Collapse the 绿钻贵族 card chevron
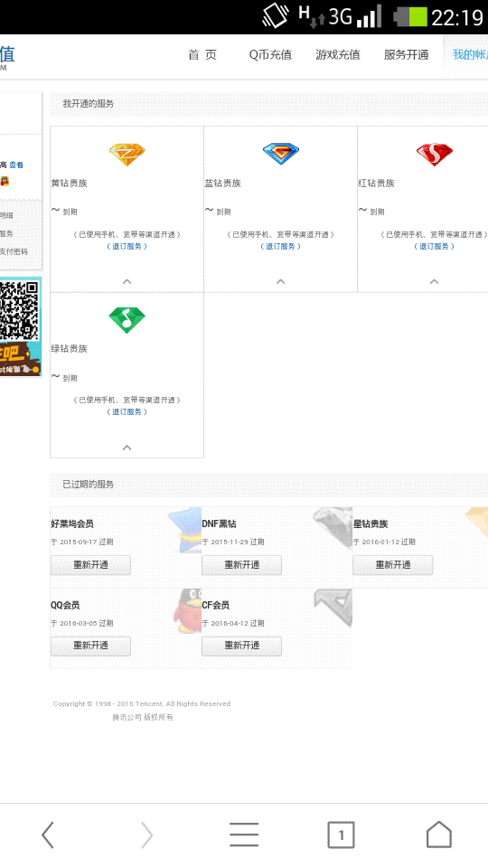488x868 pixels. [127, 448]
